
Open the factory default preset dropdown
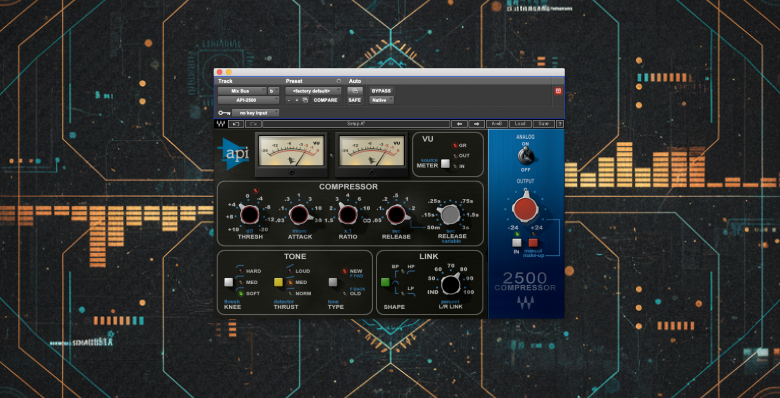point(313,91)
